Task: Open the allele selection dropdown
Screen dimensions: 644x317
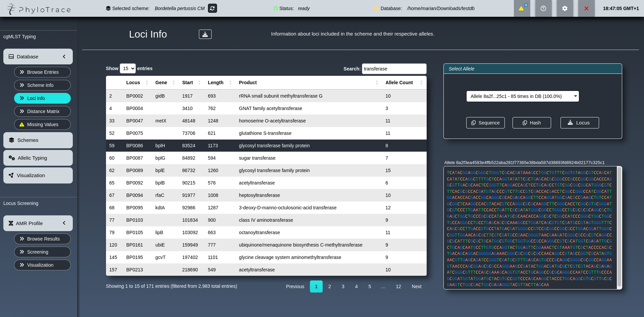Action: point(522,96)
